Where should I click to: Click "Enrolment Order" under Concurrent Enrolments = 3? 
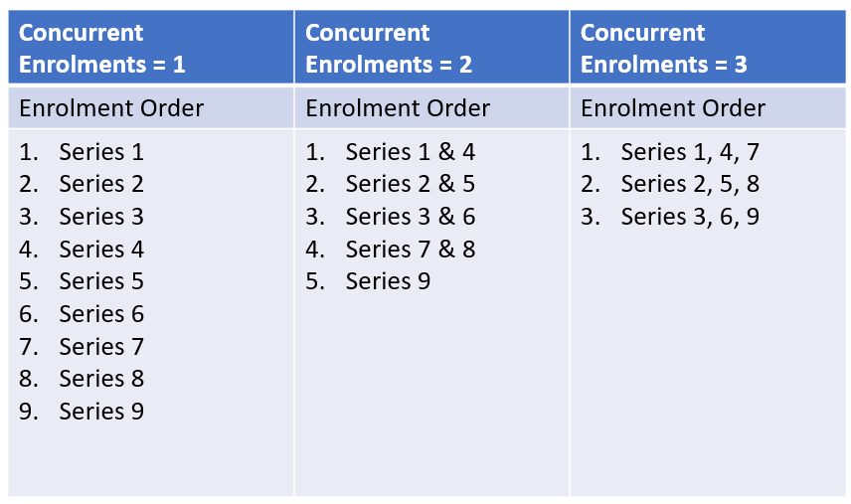tap(673, 108)
